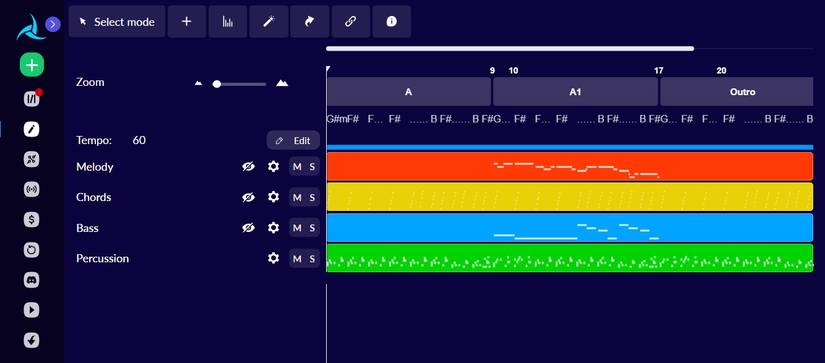Solo the Percussion track
The width and height of the screenshot is (825, 363).
(x=312, y=258)
